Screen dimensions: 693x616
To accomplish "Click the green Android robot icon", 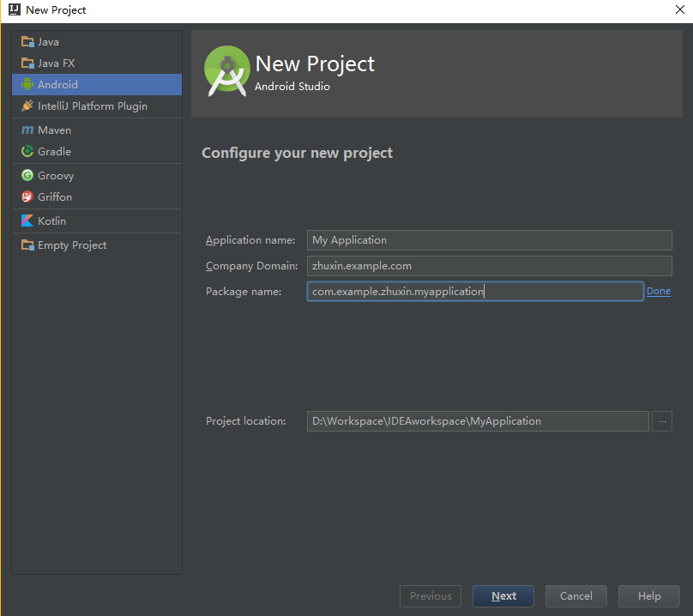I will coord(27,84).
